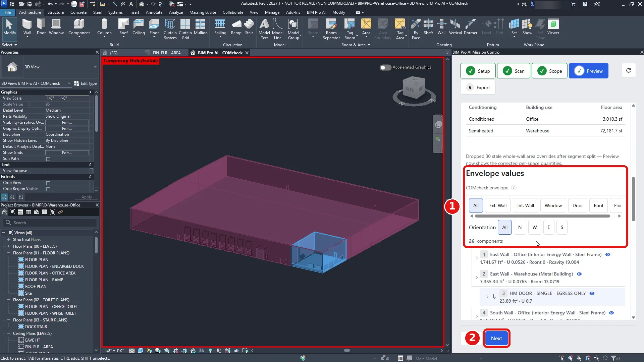
Task: Expand Floor Plans (00 - LEVELS) node
Action: point(9,246)
